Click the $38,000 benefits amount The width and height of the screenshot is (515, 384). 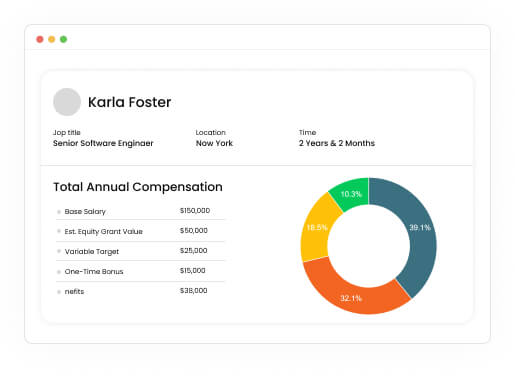click(194, 291)
